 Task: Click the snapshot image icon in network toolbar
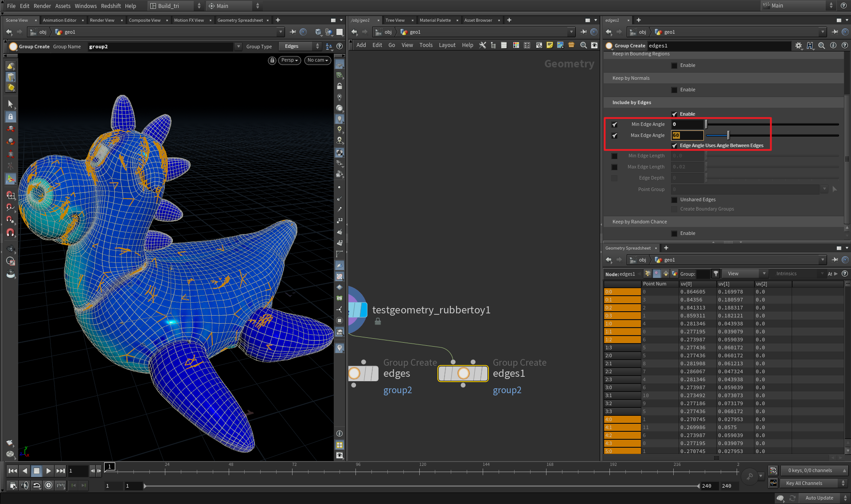point(560,45)
